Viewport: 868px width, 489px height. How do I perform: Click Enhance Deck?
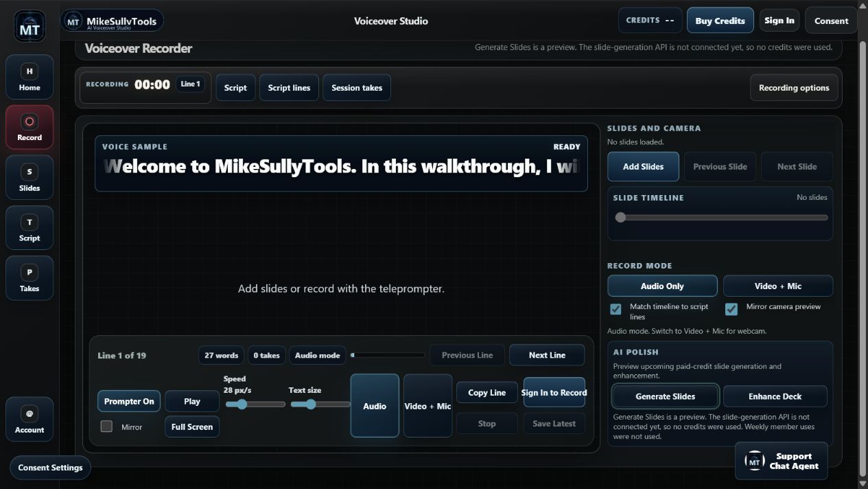[x=775, y=396]
